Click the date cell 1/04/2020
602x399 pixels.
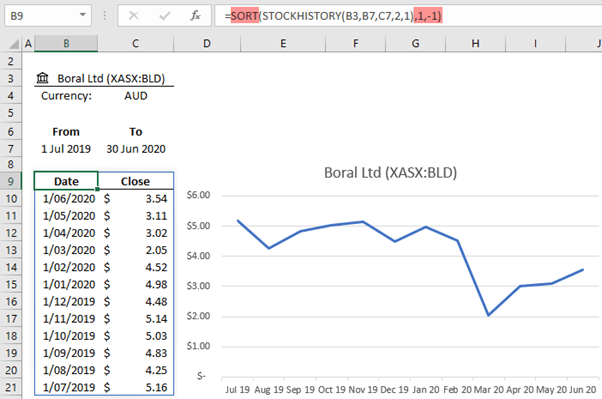pos(66,233)
